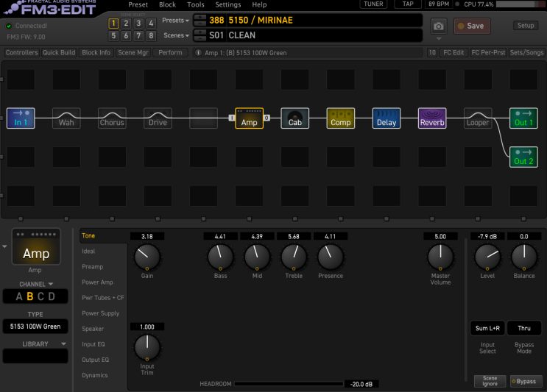Open the Tools menu

pyautogui.click(x=195, y=5)
